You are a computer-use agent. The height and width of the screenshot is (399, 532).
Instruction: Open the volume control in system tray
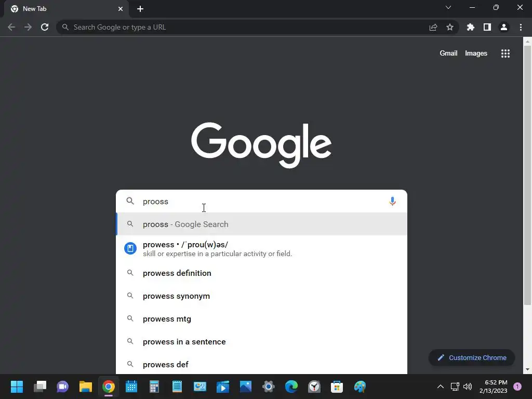[x=468, y=387]
